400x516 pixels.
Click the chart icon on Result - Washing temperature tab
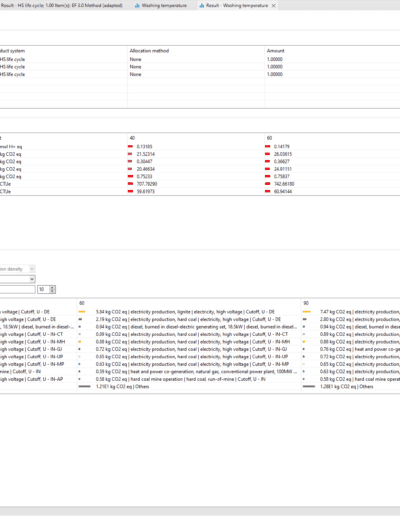point(202,6)
